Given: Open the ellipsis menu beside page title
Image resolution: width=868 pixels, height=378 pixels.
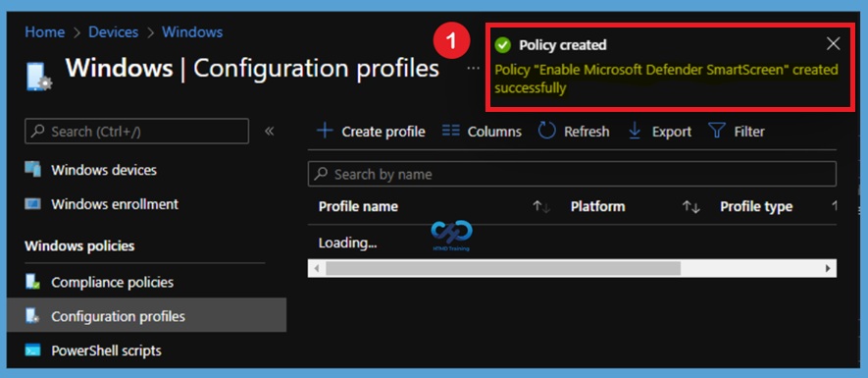Looking at the screenshot, I should (473, 68).
